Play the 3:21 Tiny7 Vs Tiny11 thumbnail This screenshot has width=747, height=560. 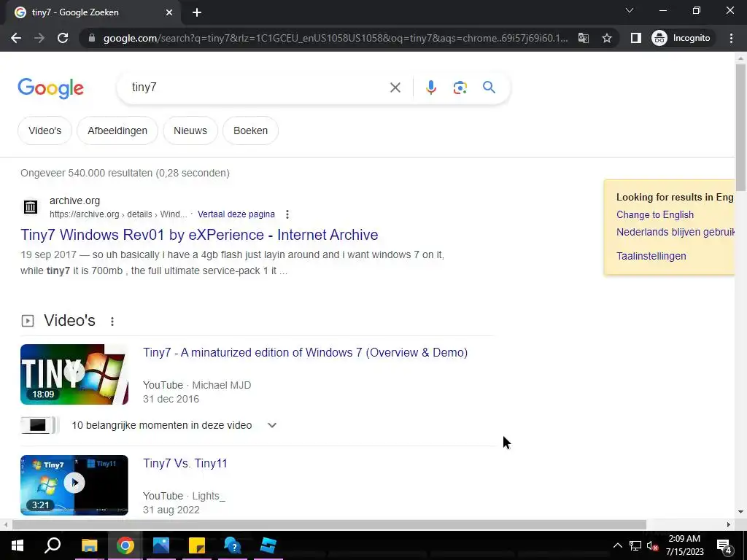coord(74,485)
